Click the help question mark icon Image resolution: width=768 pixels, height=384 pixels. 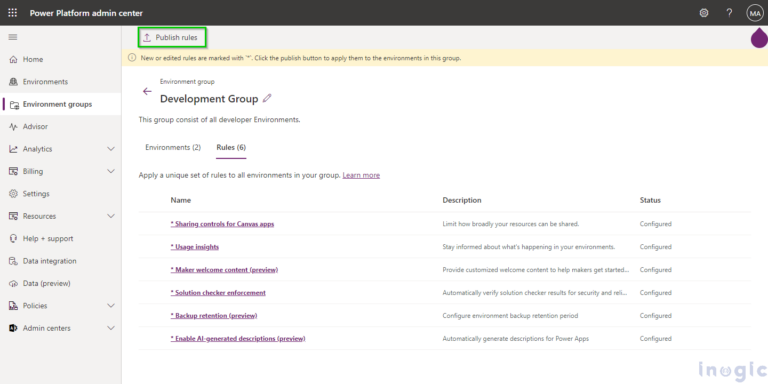(729, 13)
